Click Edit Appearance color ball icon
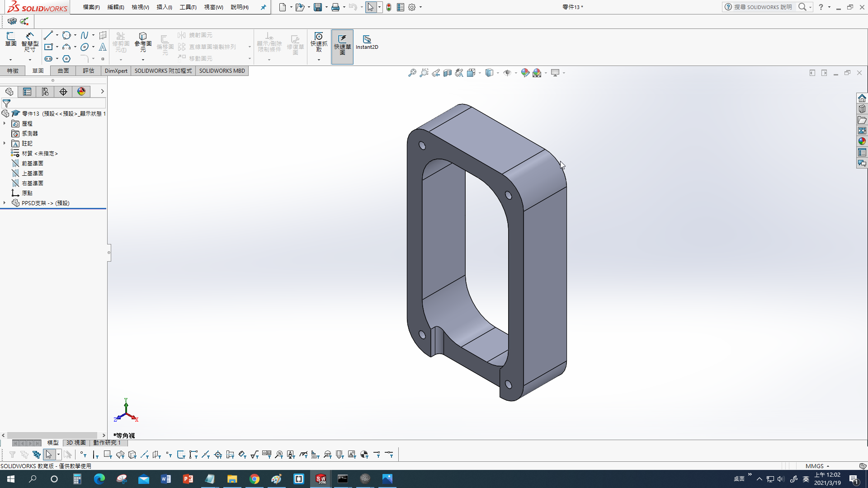Screen dimensions: 868x488 (x=525, y=73)
